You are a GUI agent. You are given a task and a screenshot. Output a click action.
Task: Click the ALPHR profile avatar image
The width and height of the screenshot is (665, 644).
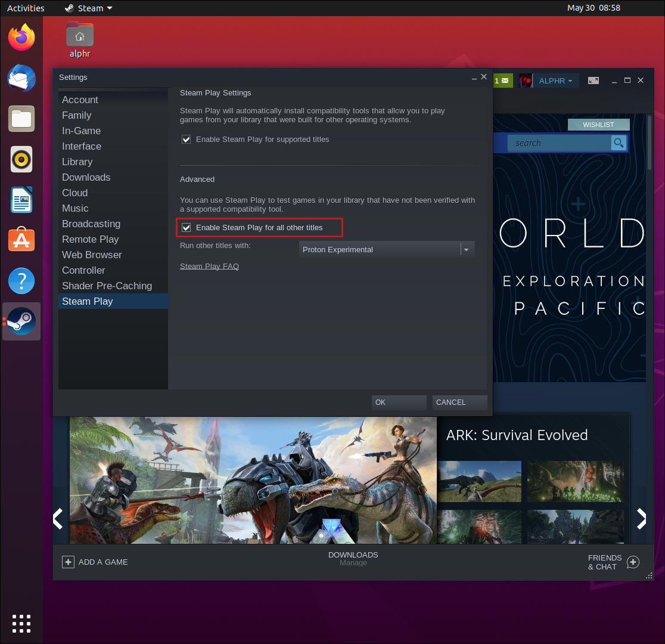(525, 80)
